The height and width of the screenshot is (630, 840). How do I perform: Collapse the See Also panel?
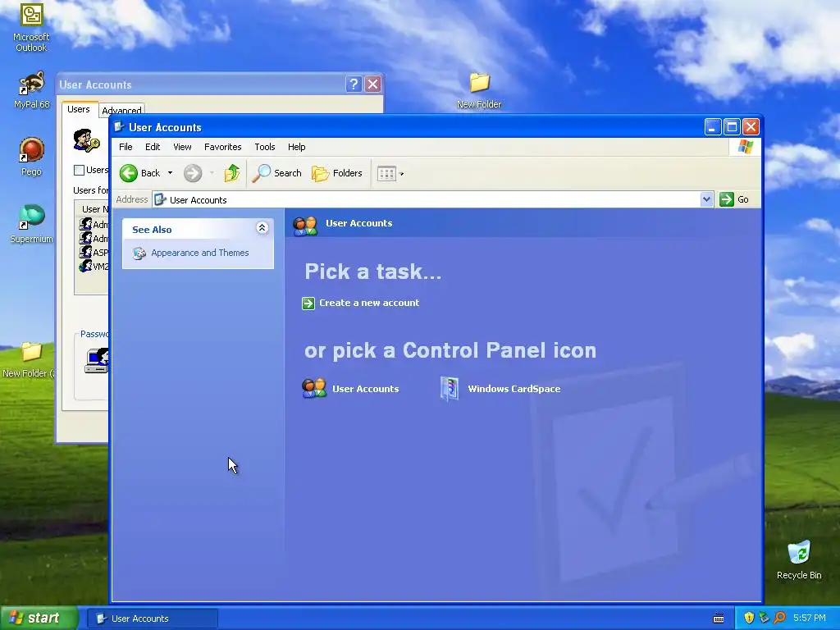262,228
